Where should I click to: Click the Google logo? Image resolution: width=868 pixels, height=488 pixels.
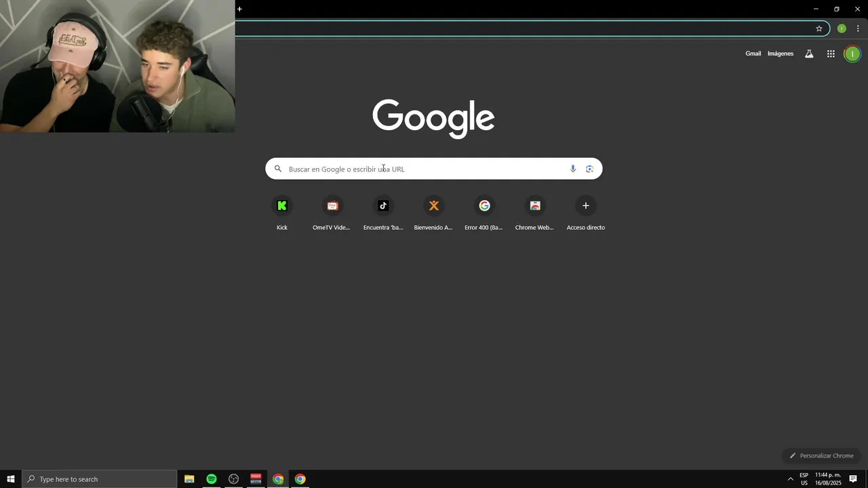(433, 119)
